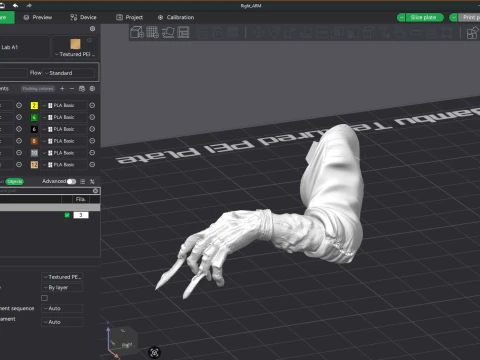The height and width of the screenshot is (360, 480).
Task: Click the Auto orient toolbar icon
Action: [168, 32]
